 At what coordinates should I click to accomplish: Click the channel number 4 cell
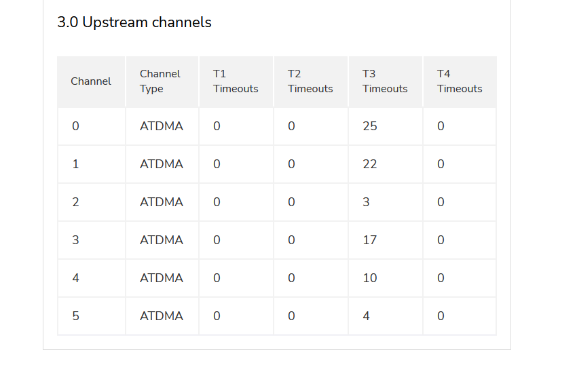pyautogui.click(x=75, y=278)
